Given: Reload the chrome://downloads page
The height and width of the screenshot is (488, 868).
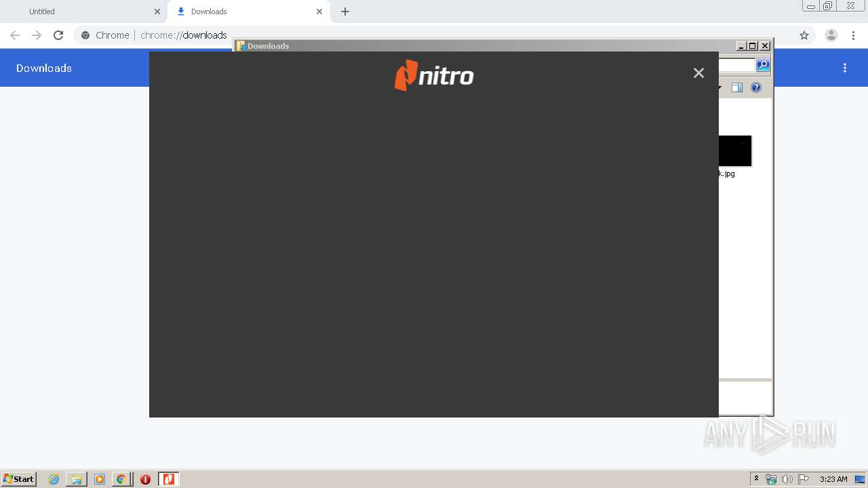Looking at the screenshot, I should (x=58, y=35).
